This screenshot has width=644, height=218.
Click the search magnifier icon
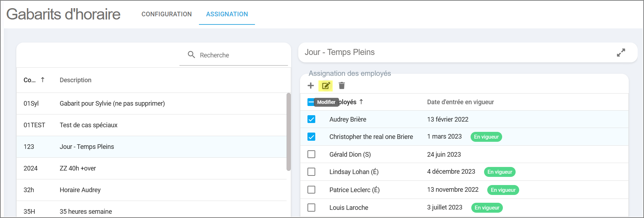coord(191,55)
